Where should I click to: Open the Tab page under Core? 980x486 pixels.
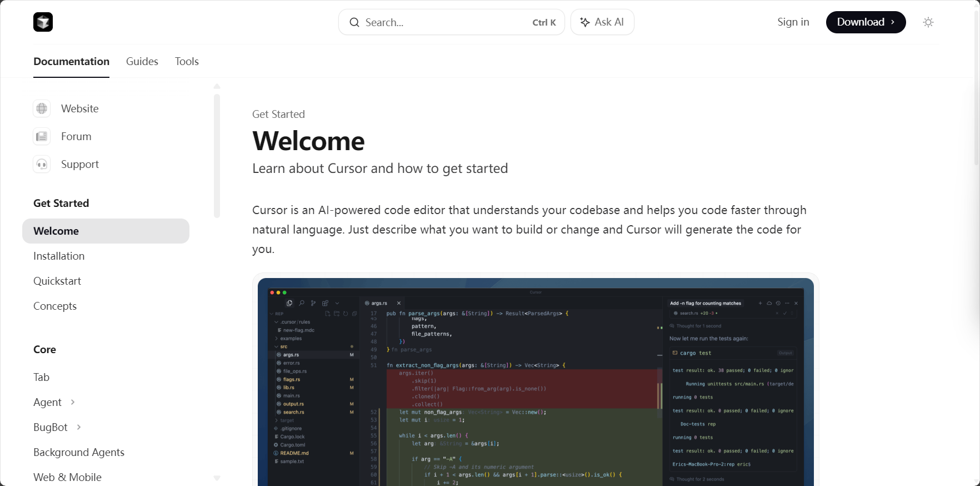point(41,377)
